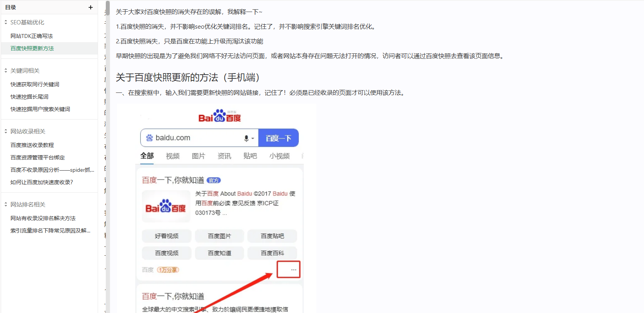The height and width of the screenshot is (313, 644).
Task: Click the three-dot more options icon
Action: (x=294, y=270)
